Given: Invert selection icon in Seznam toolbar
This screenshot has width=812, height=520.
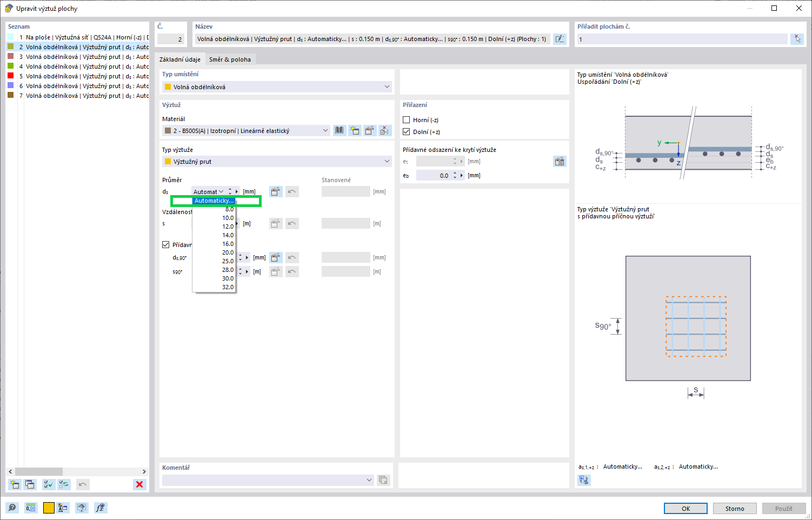Looking at the screenshot, I should tap(64, 484).
